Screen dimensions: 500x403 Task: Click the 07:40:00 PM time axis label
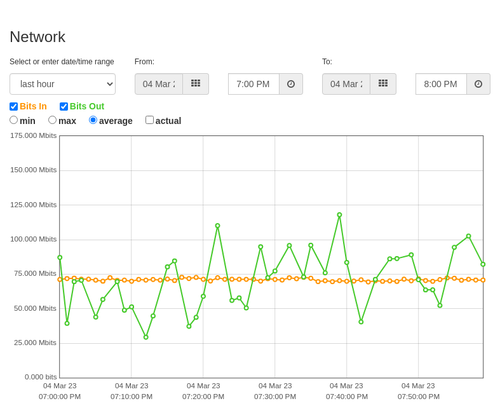[x=347, y=397]
